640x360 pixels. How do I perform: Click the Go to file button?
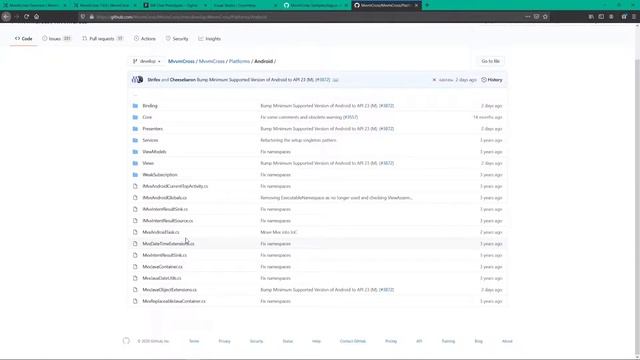click(x=490, y=61)
